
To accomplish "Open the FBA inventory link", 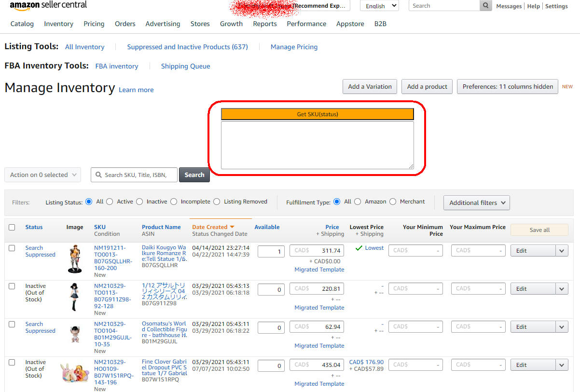I will (117, 66).
